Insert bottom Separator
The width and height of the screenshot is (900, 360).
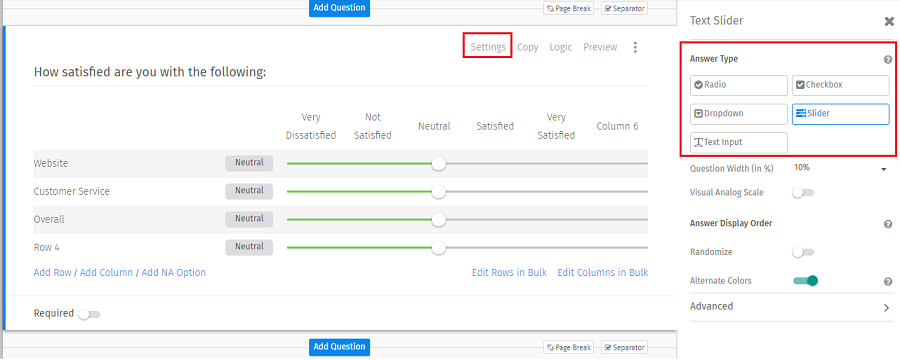[624, 347]
